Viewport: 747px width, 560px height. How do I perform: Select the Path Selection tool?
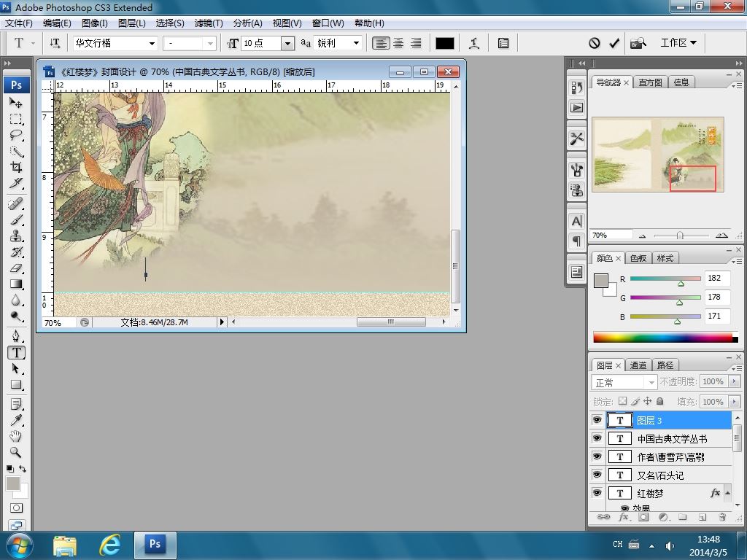[16, 368]
